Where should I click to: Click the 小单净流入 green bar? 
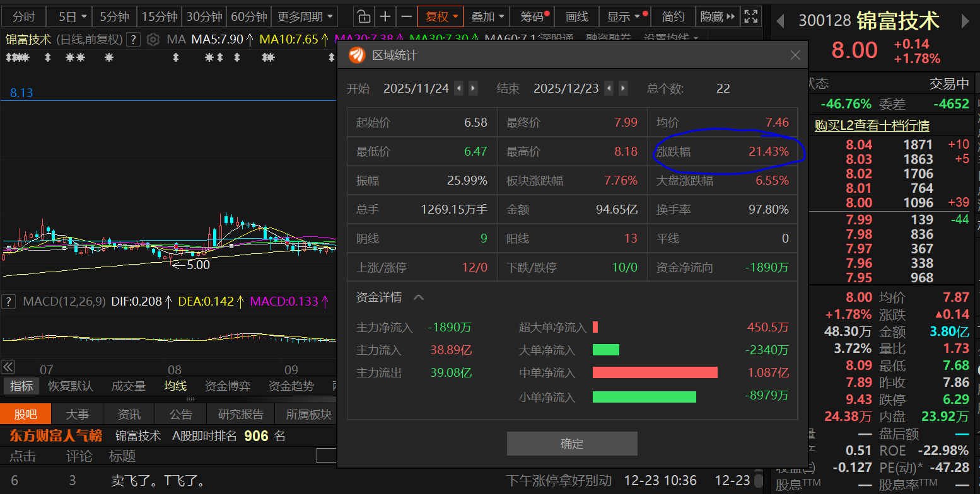[645, 397]
